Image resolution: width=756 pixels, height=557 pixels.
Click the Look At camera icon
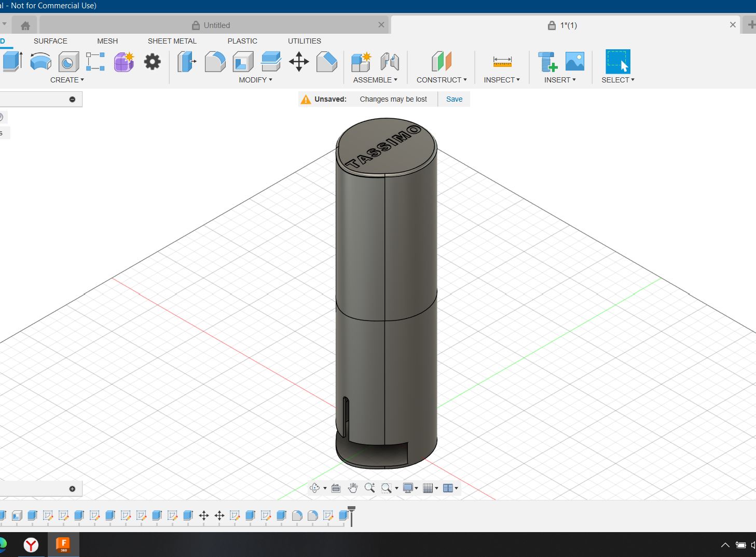336,488
